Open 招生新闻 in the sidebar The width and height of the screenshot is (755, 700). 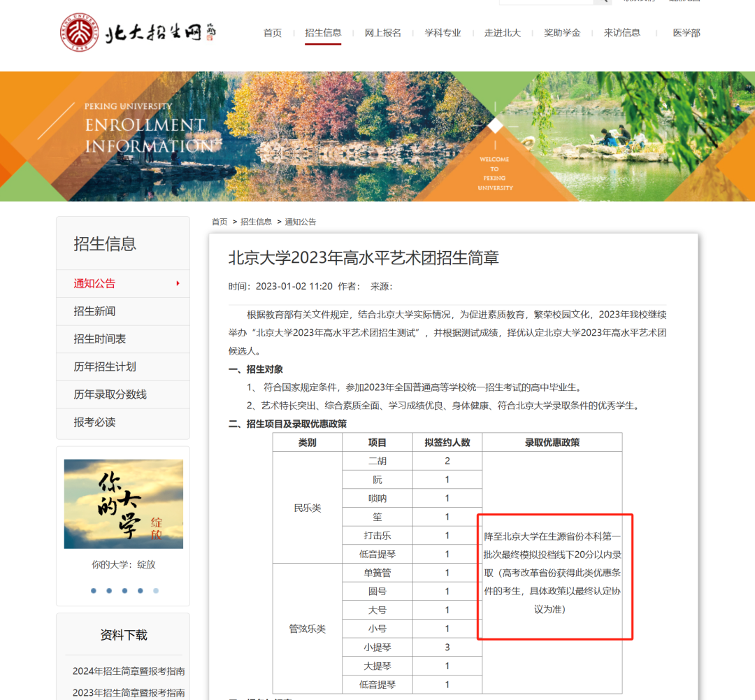(x=123, y=311)
